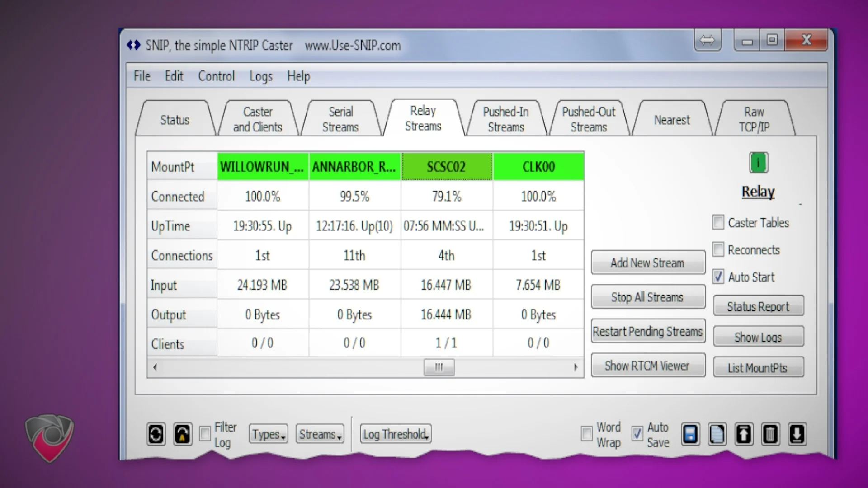Click the SNIP application logo in the title bar
Screen dimensions: 868x488
point(134,45)
